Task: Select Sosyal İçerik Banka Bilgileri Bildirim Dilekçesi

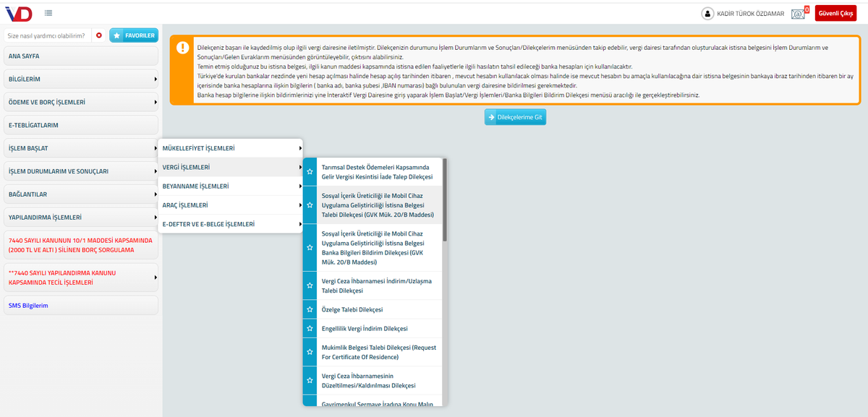Action: 379,248
